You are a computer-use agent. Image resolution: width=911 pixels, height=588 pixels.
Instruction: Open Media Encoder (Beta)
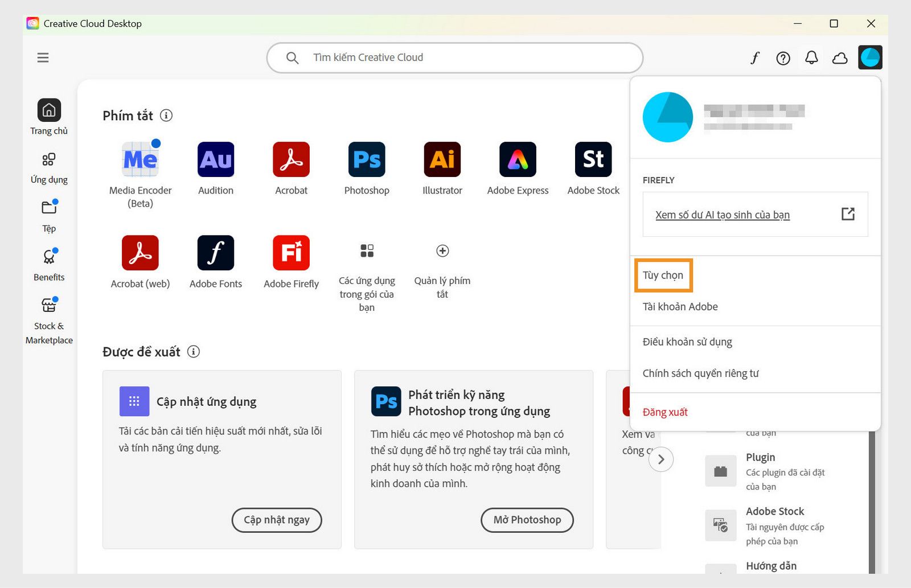pos(139,159)
